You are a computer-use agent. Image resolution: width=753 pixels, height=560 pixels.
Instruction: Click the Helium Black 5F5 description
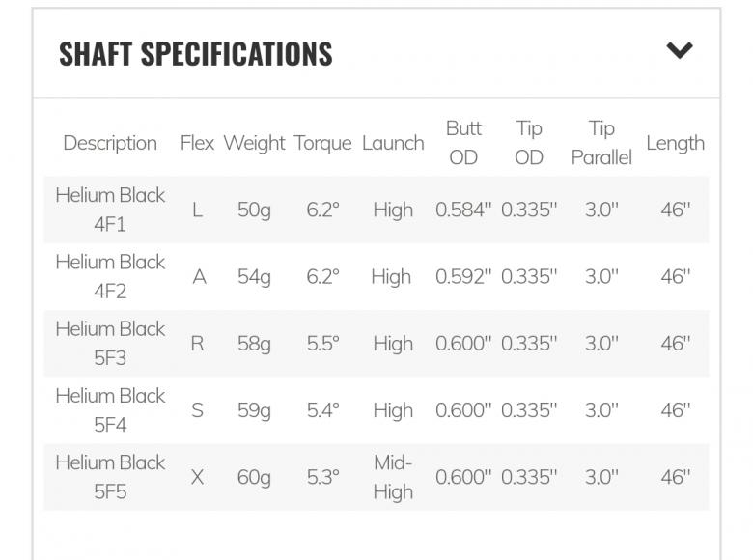click(110, 476)
